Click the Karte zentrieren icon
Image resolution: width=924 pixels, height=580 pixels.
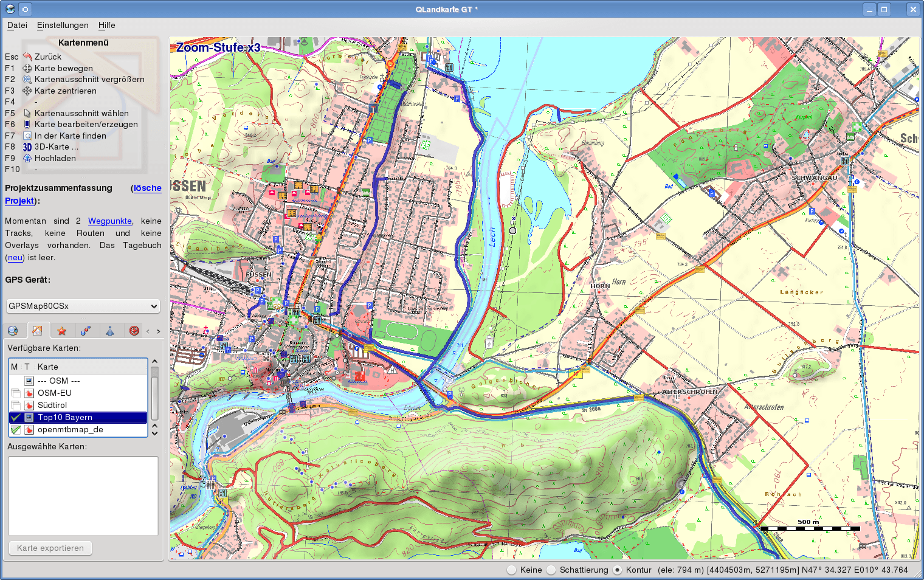coord(27,91)
